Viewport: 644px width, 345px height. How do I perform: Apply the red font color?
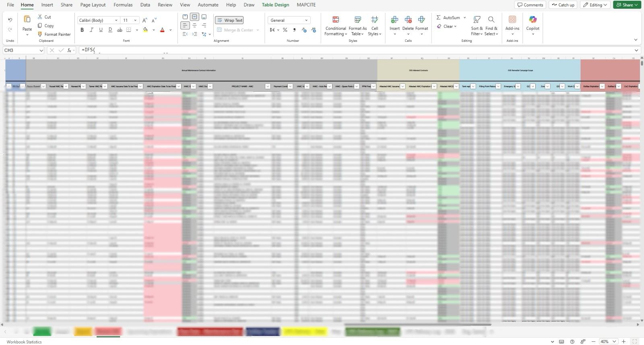(x=162, y=30)
